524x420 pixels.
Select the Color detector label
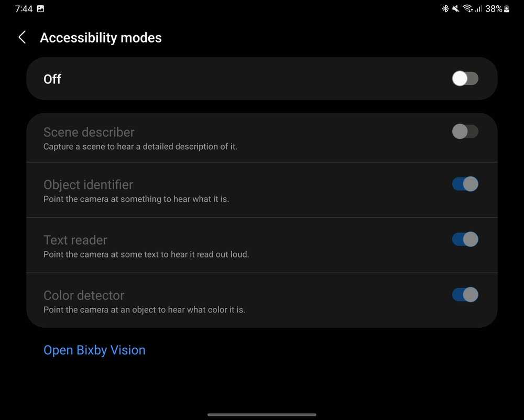pyautogui.click(x=84, y=295)
